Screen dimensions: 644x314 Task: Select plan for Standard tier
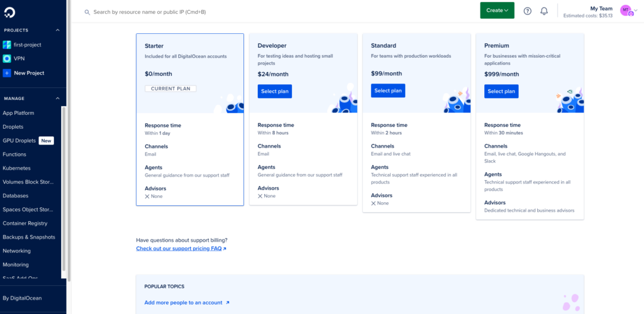pyautogui.click(x=388, y=90)
